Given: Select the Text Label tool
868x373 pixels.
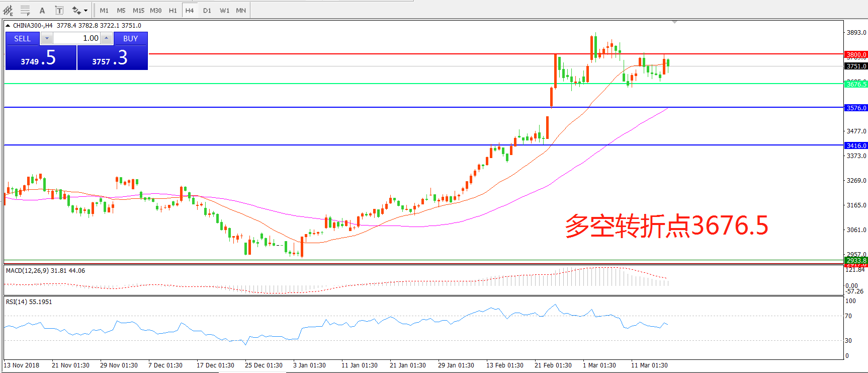Looking at the screenshot, I should (59, 10).
